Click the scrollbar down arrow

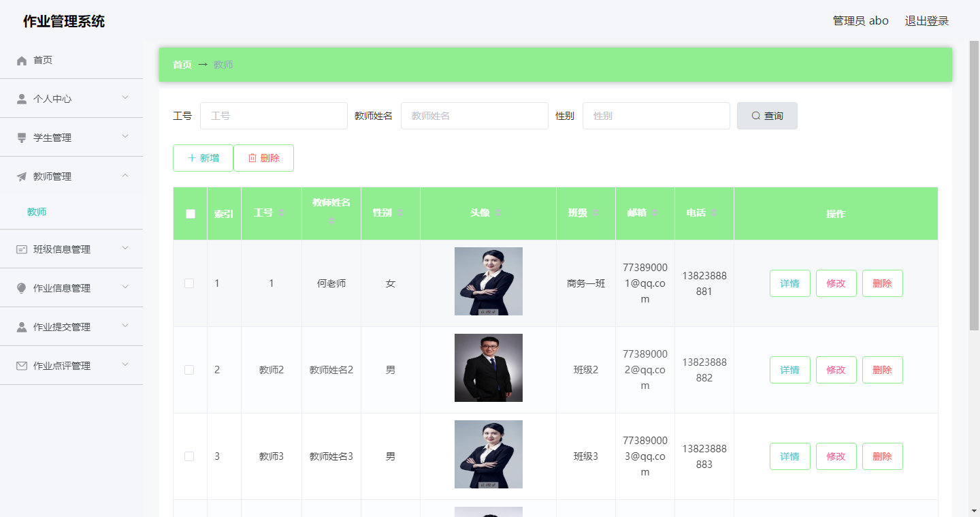click(974, 510)
